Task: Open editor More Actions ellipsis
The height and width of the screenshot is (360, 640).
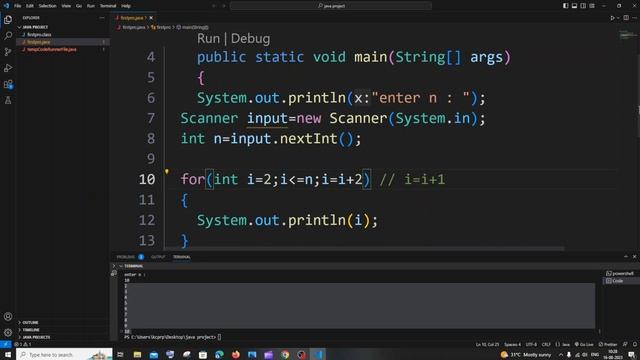Action: (x=634, y=18)
